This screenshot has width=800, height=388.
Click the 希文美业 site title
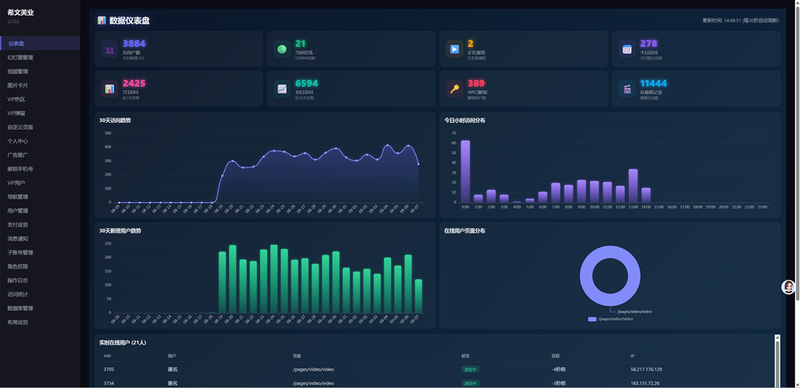[20, 13]
